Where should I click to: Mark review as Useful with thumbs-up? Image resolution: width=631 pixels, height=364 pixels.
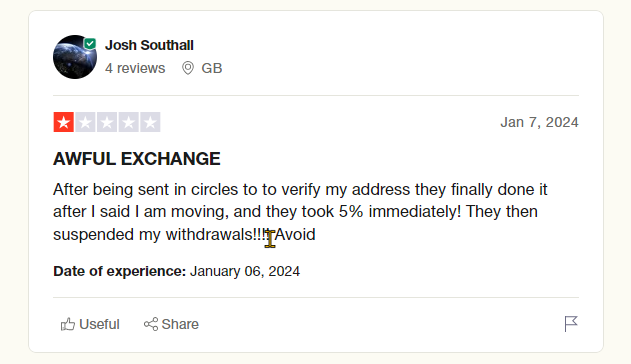(x=68, y=324)
